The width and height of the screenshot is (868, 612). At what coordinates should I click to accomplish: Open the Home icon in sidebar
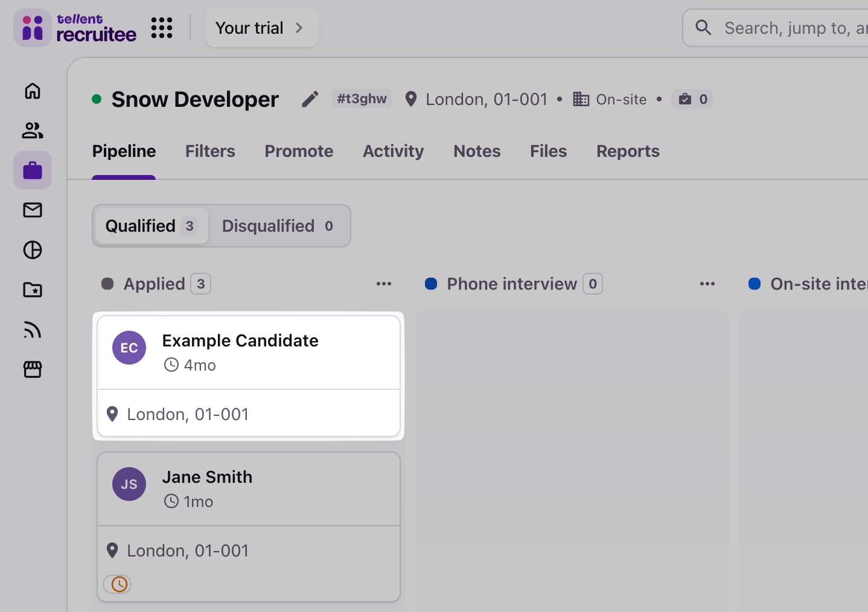tap(33, 91)
